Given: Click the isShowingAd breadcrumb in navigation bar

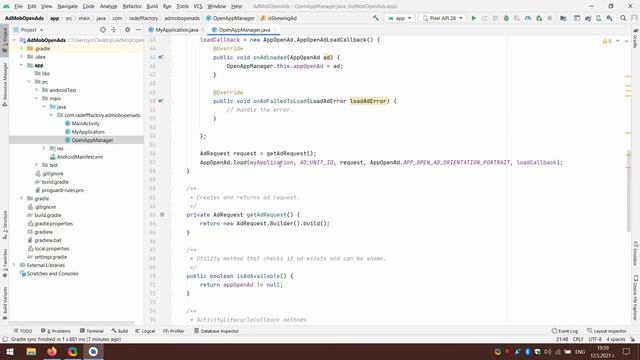Looking at the screenshot, I should tap(278, 18).
